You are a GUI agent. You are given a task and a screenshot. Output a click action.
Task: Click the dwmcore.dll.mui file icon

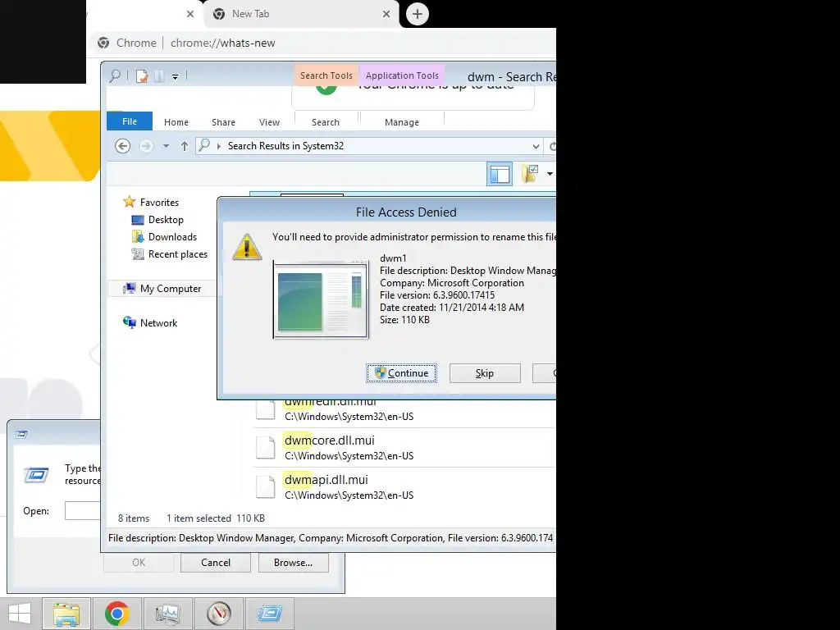(265, 448)
